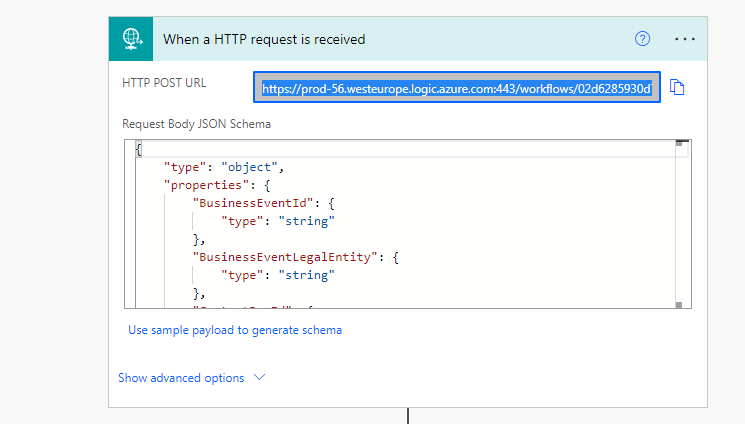
Task: Click the scroll-up arrow in the schema editor
Action: [679, 144]
